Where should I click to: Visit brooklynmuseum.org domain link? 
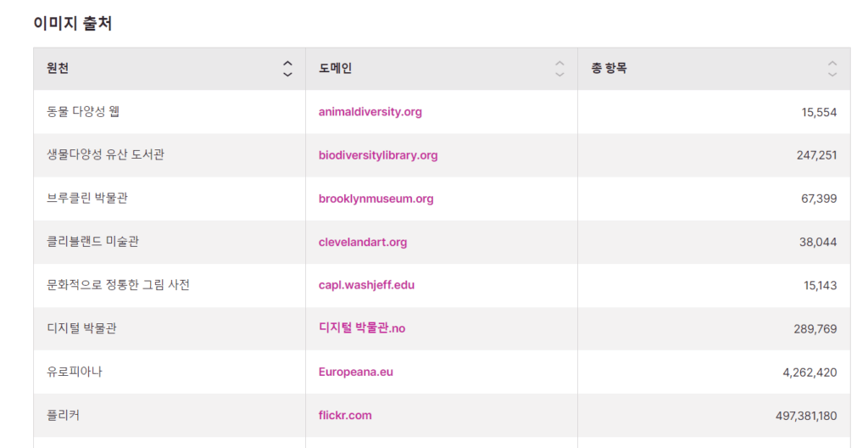pyautogui.click(x=376, y=199)
